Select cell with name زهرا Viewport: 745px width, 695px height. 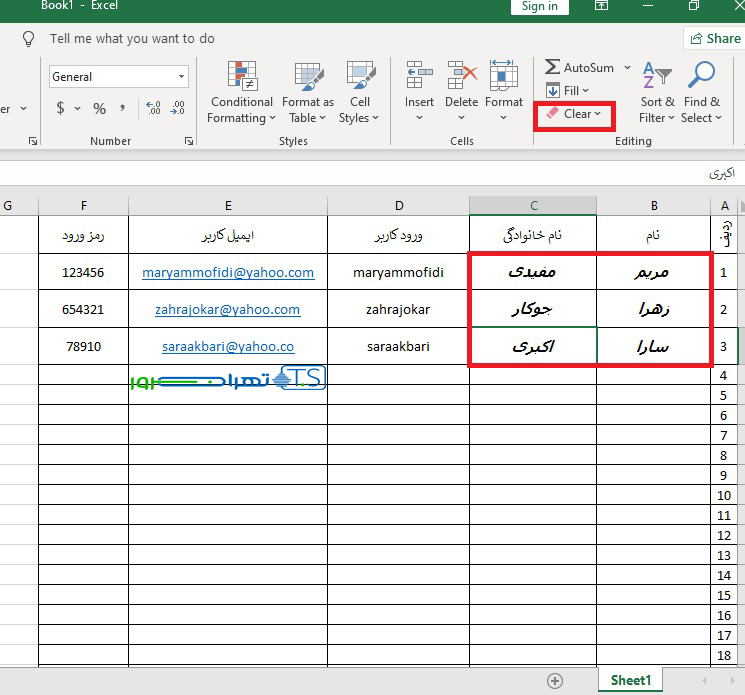(x=653, y=309)
